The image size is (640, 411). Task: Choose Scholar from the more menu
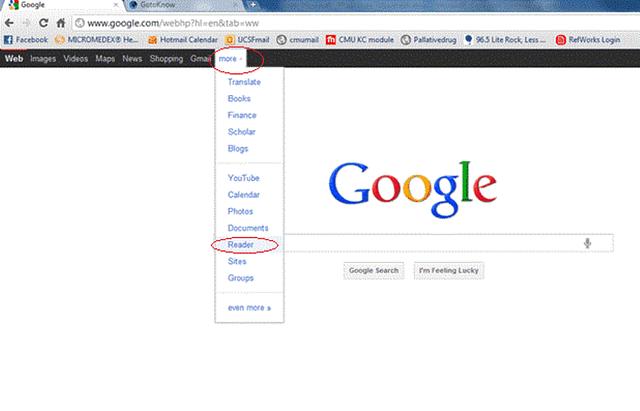pos(242,132)
